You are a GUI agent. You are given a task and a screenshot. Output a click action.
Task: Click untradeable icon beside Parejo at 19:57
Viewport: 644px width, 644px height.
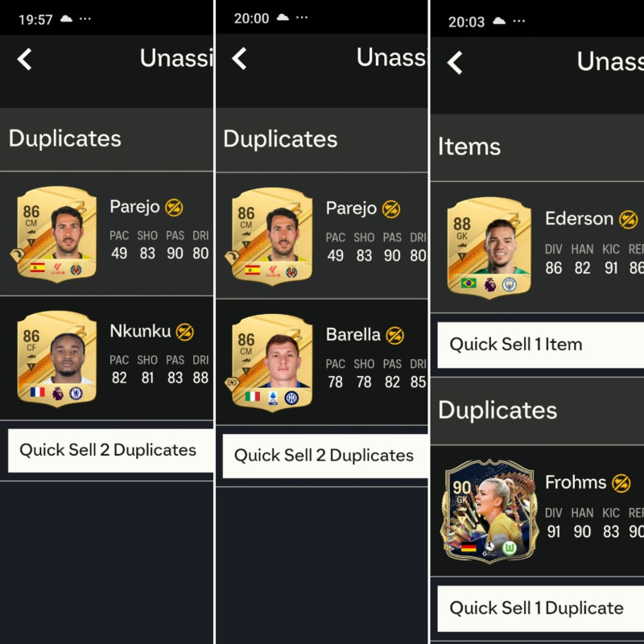click(x=174, y=208)
